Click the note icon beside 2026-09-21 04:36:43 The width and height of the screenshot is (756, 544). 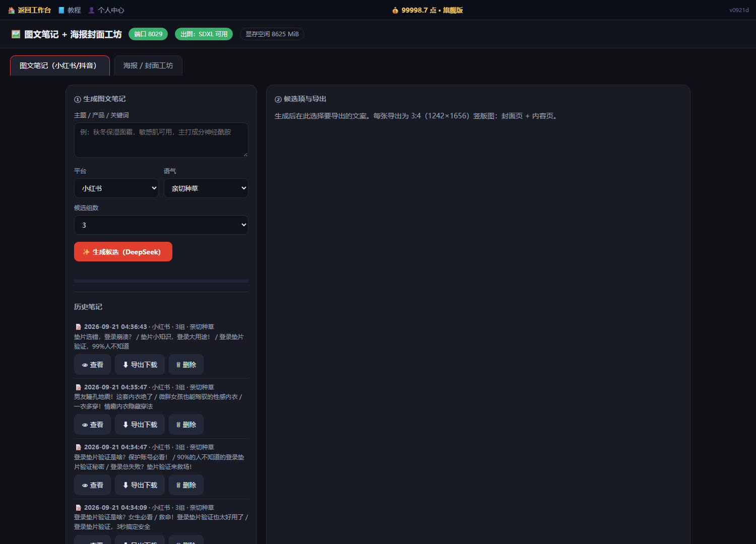click(x=78, y=327)
